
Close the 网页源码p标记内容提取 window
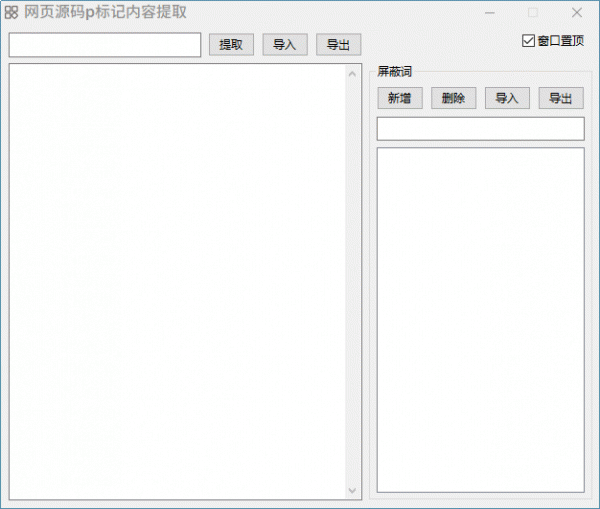[x=577, y=13]
